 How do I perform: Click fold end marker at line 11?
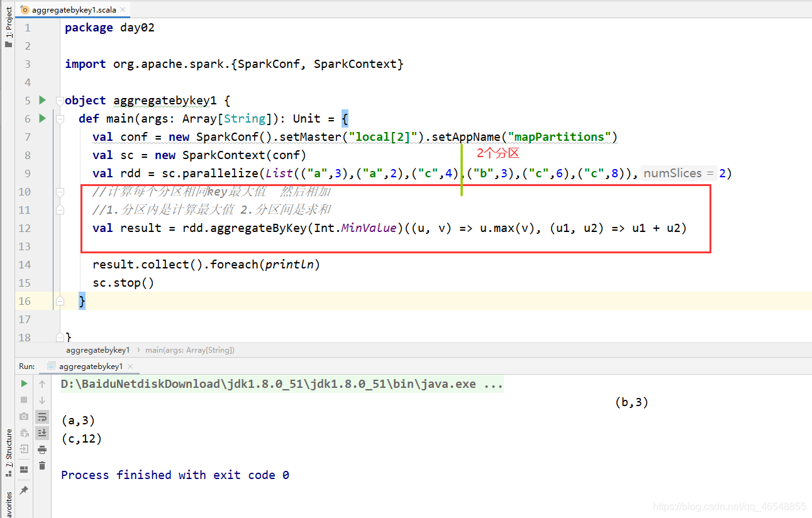pos(60,210)
